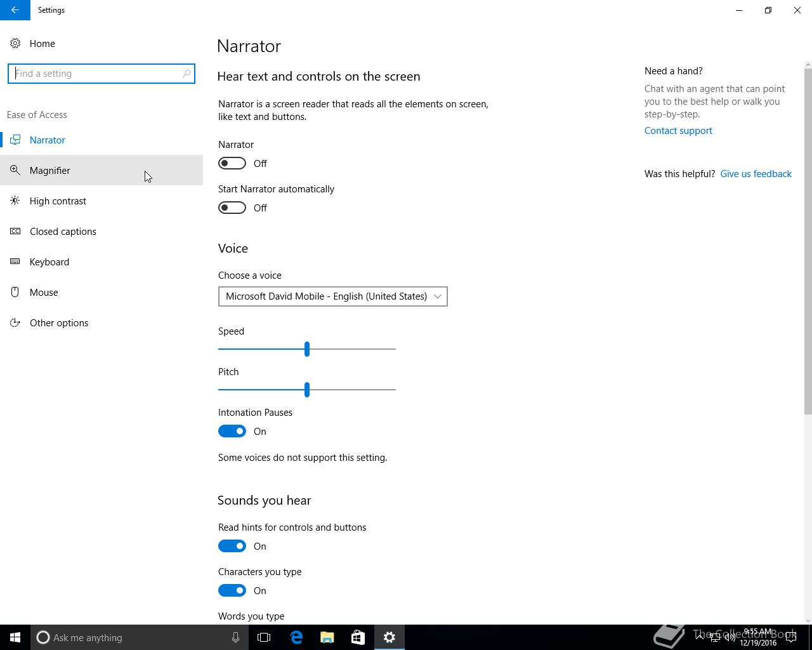Open Closed captions settings
Viewport: 812px width, 650px height.
pos(101,231)
